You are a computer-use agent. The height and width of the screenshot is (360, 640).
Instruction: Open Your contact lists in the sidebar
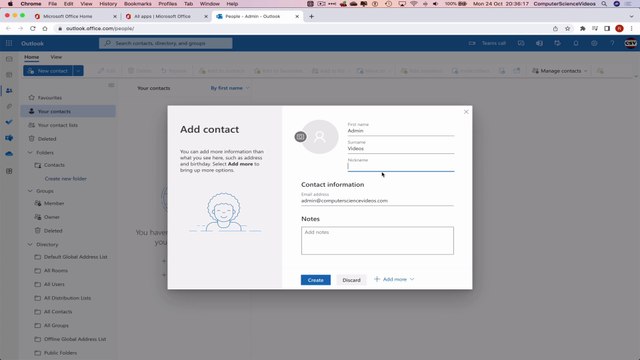(68, 125)
